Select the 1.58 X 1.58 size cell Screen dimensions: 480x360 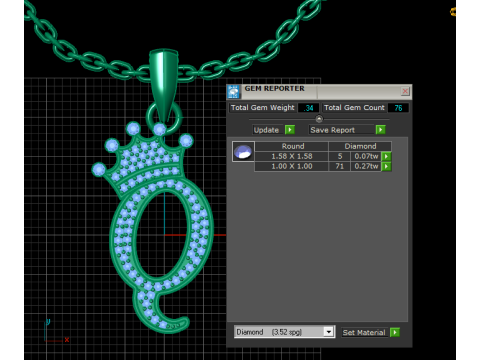pos(292,156)
